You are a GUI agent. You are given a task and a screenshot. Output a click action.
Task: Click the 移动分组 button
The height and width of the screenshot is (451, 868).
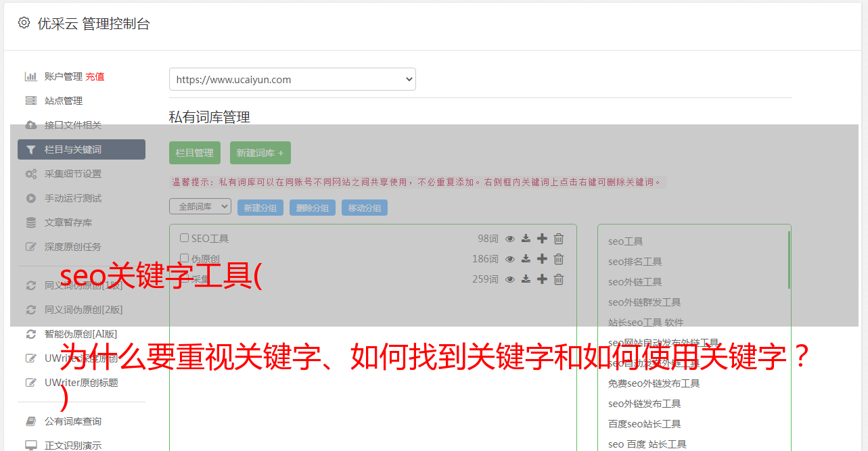[x=365, y=208]
